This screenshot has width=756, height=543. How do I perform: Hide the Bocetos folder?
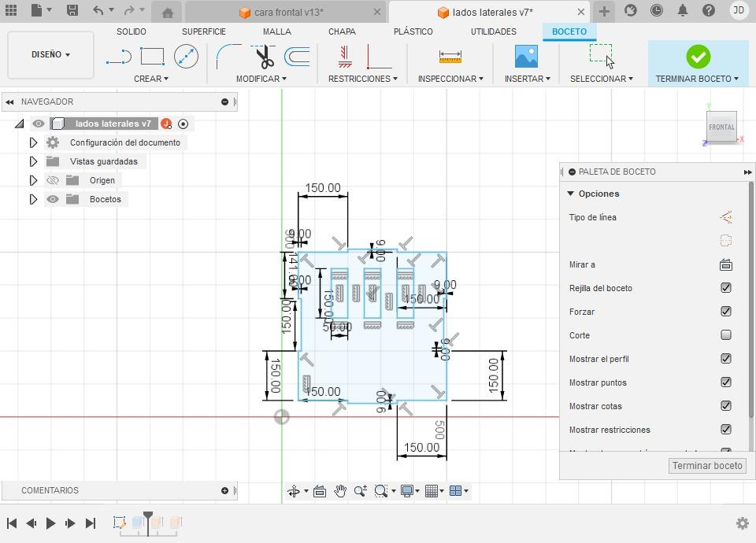(x=53, y=199)
